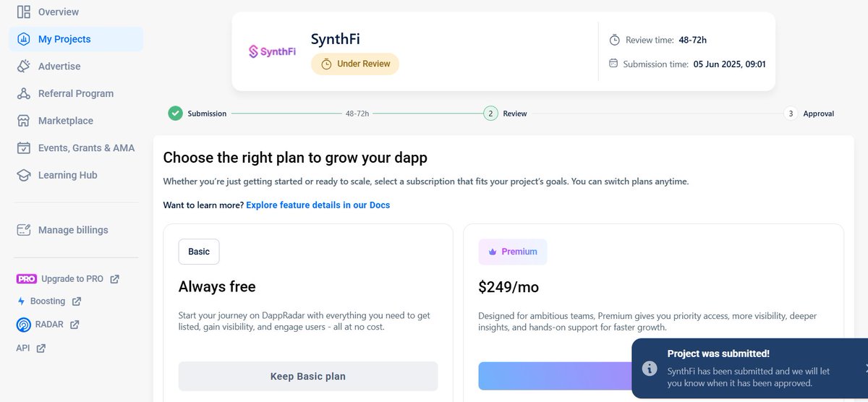This screenshot has width=868, height=402.
Task: Click the completed Submission step checkmark
Action: coord(175,114)
